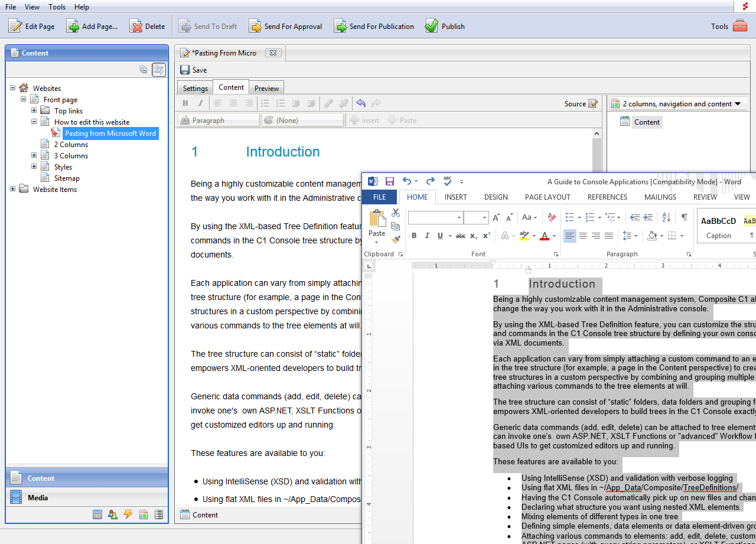Toggle bold formatting in Word's Font group
Viewport: 756px width, 544px height.
[414, 235]
